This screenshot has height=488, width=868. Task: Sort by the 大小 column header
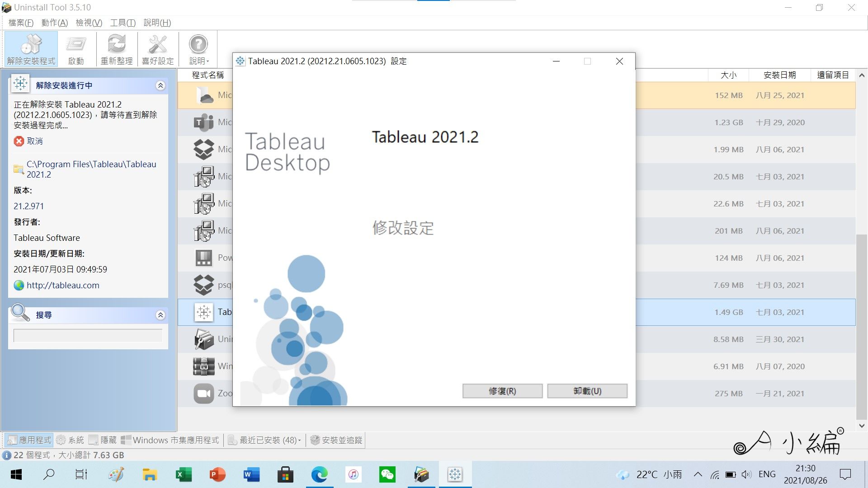(x=728, y=75)
